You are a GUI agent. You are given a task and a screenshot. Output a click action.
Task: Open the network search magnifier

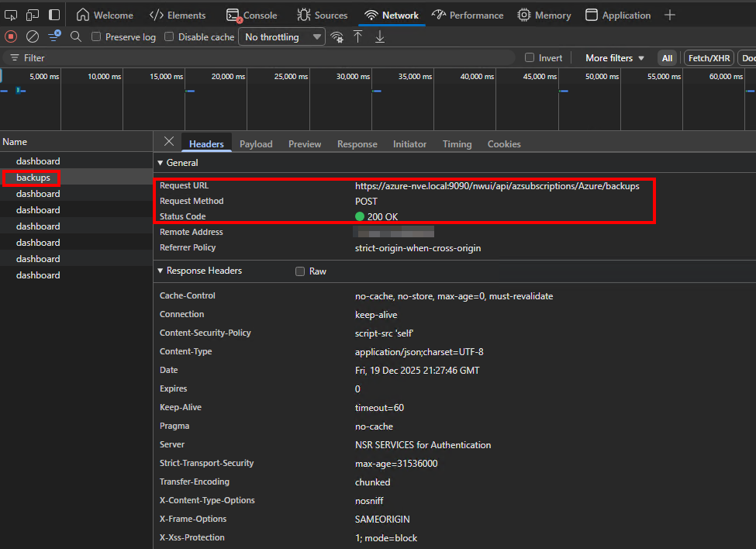(76, 36)
